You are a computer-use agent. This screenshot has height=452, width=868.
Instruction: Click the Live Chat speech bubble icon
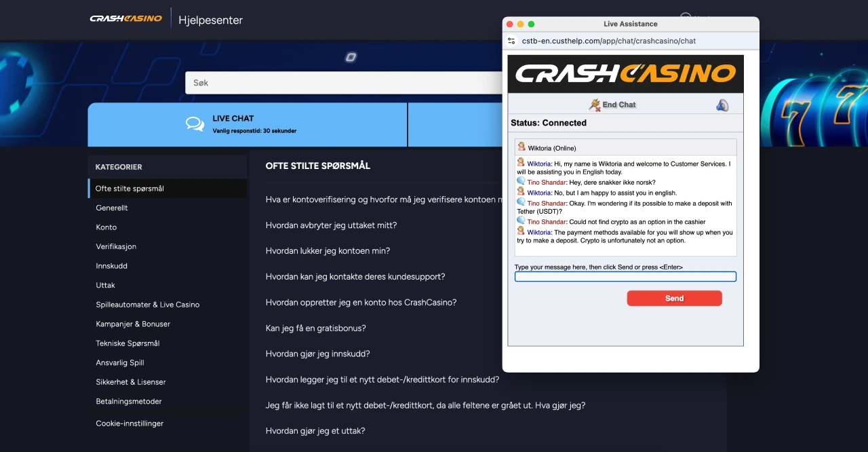[x=195, y=124]
